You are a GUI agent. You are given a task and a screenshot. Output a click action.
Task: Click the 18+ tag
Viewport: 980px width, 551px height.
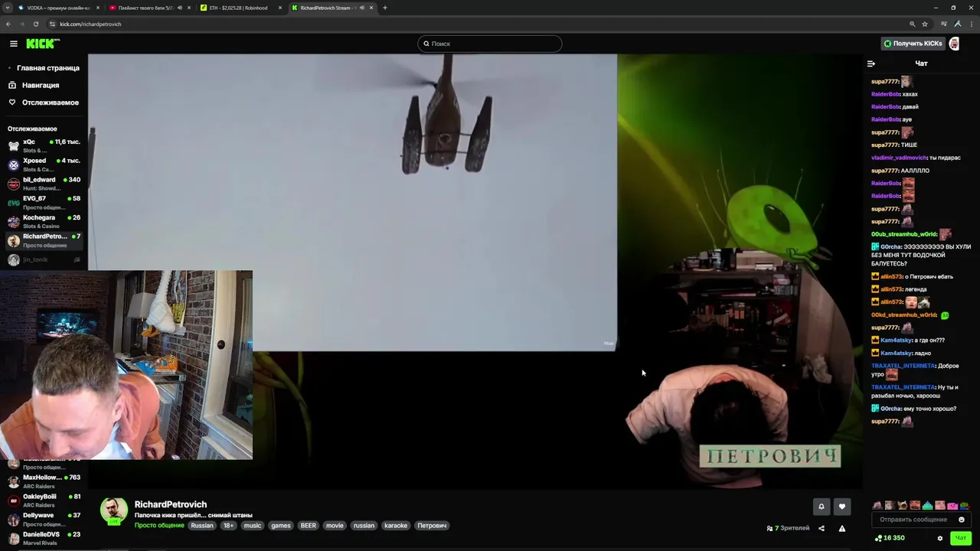tap(228, 526)
